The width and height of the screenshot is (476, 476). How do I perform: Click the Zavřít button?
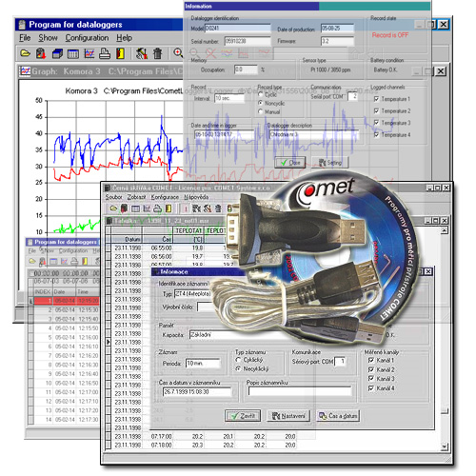point(243,416)
